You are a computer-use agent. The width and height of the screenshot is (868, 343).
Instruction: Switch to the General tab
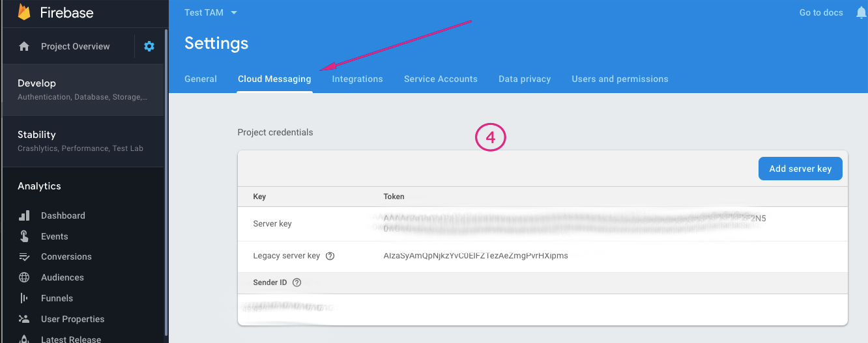[x=201, y=79]
